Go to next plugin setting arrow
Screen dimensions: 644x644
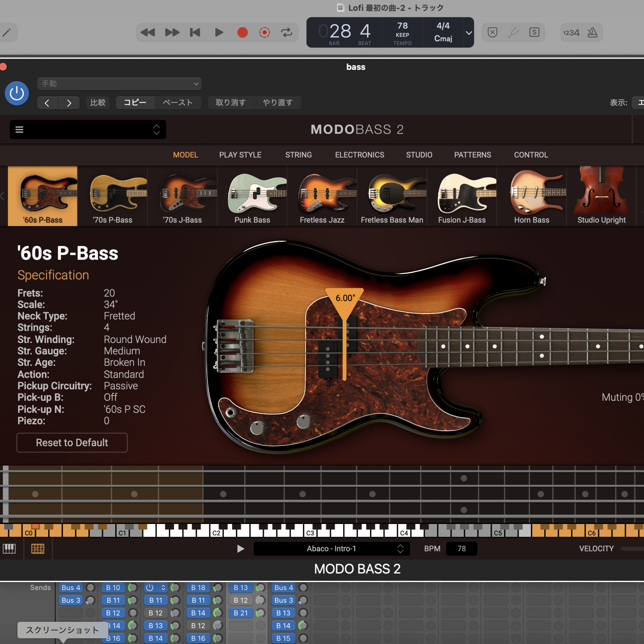click(x=69, y=103)
